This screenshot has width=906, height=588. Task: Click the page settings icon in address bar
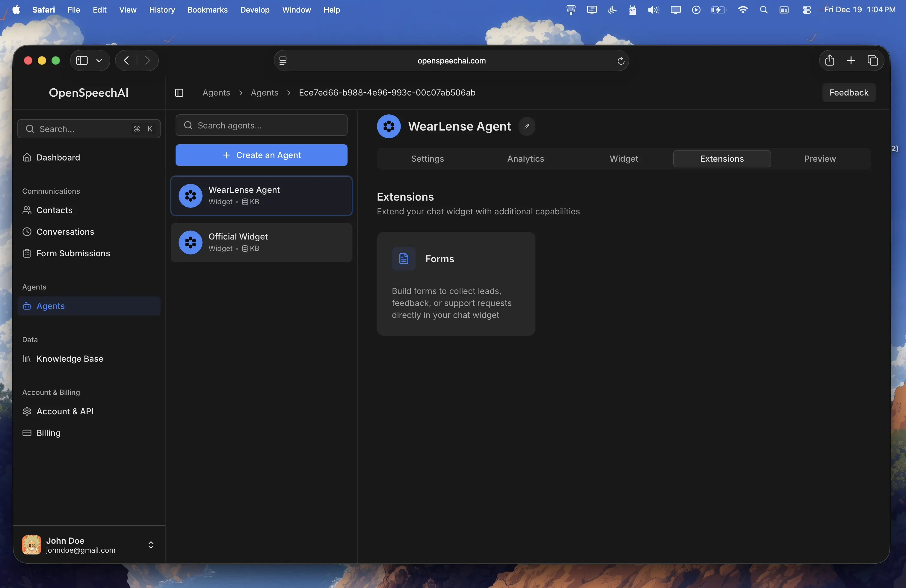click(283, 60)
